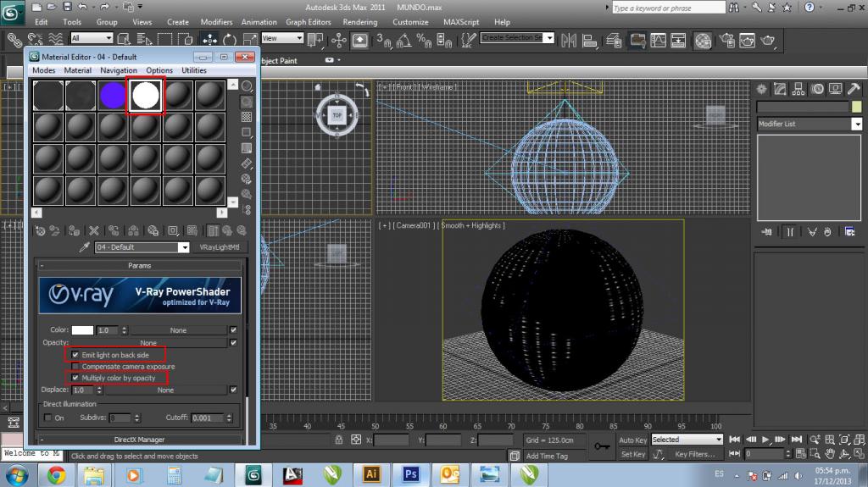Click the Key Filters button

695,454
